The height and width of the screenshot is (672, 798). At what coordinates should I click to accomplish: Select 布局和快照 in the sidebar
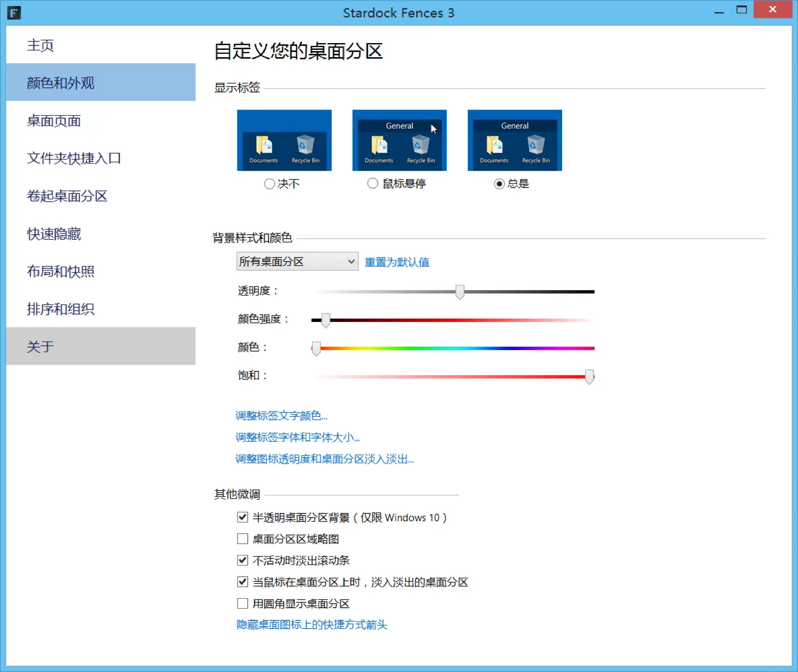tap(101, 271)
